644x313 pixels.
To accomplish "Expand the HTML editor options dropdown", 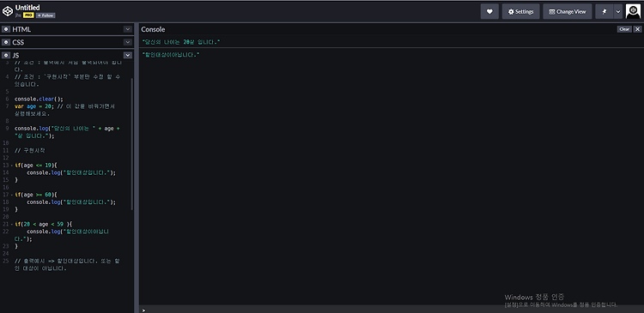I will click(128, 29).
